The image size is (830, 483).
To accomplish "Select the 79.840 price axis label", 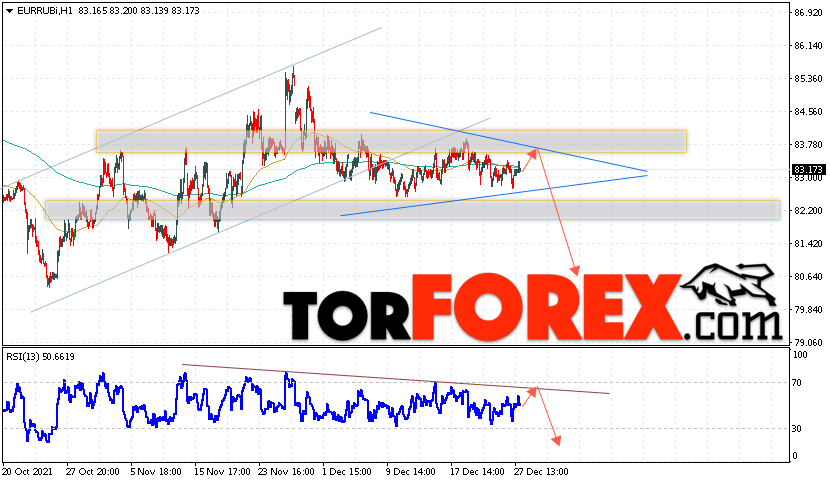I will (x=808, y=310).
